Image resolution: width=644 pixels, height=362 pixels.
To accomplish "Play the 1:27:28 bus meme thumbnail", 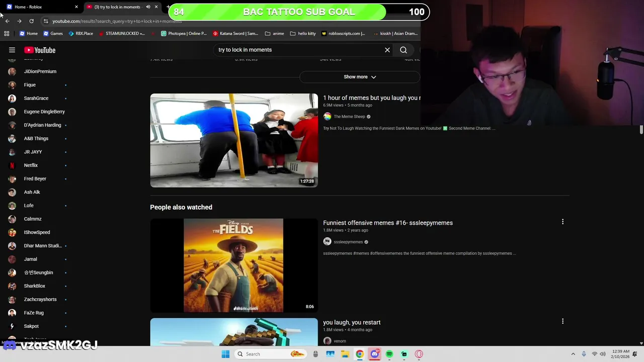I will point(234,140).
